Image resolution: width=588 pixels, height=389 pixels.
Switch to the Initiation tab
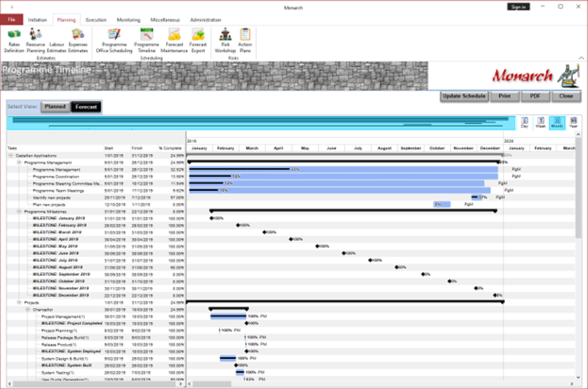(x=37, y=20)
